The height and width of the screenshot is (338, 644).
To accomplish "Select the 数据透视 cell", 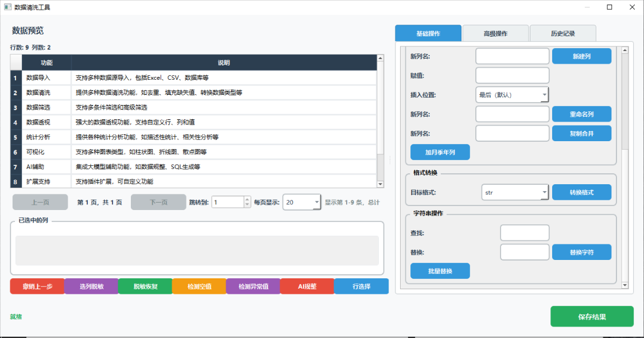I will (x=46, y=122).
